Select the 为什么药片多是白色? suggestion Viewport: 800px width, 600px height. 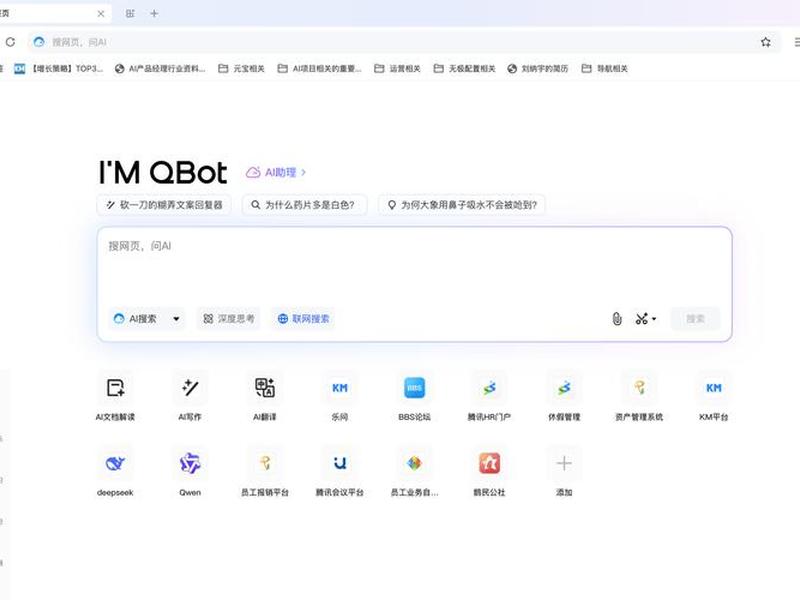tap(304, 205)
